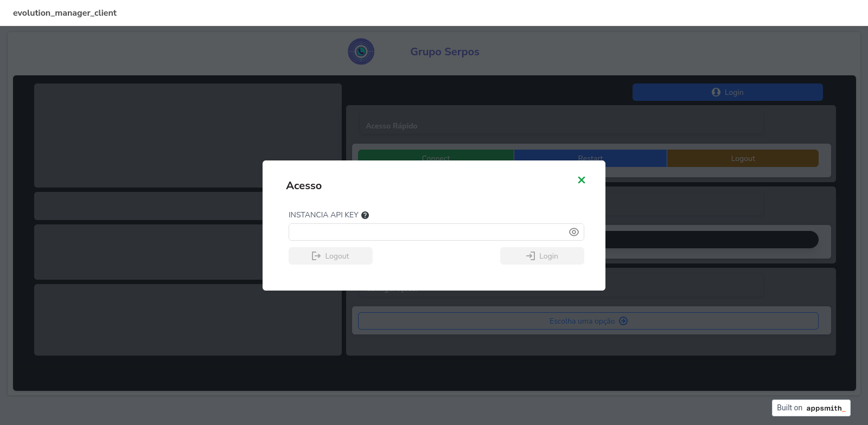Open the Built on appsmith badge link
This screenshot has width=868, height=425.
[x=810, y=408]
